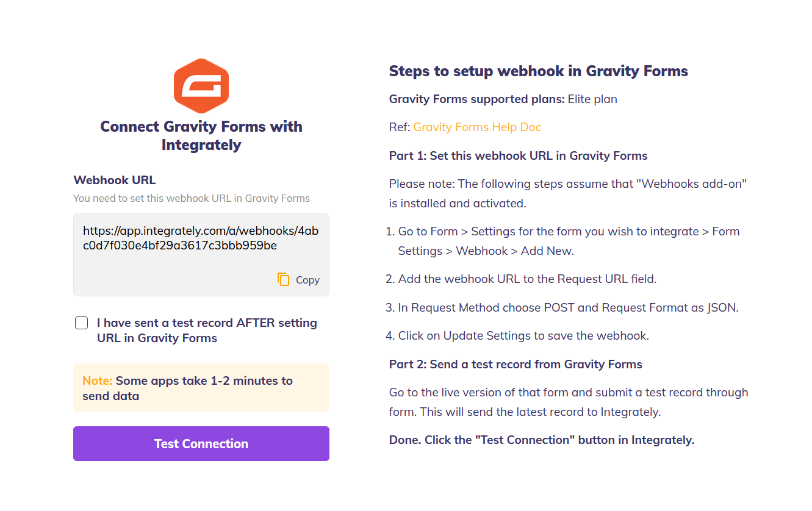Click step 1 'Go to Form > Settings'
The width and height of the screenshot is (812, 511).
point(569,241)
